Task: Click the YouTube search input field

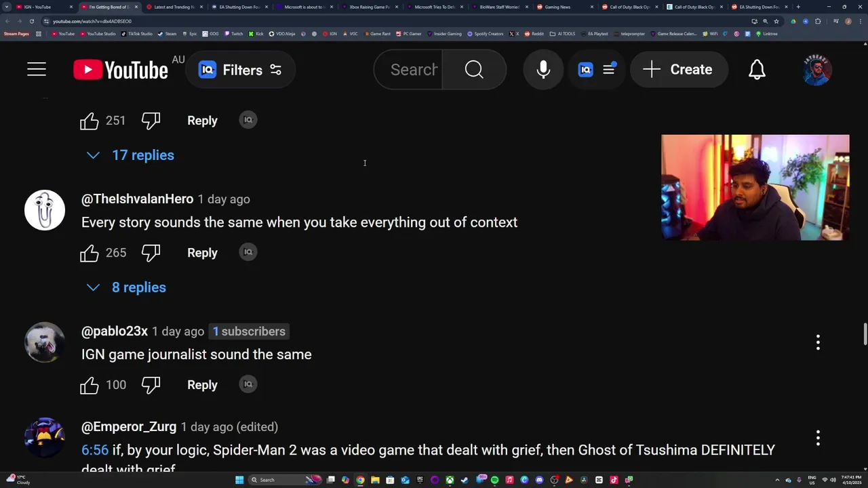Action: coord(414,69)
